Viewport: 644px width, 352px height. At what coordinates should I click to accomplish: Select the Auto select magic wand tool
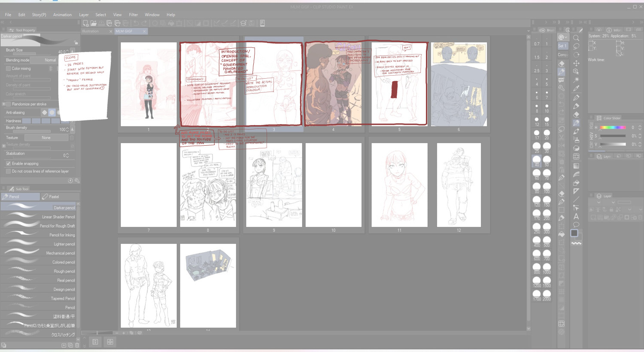576,80
